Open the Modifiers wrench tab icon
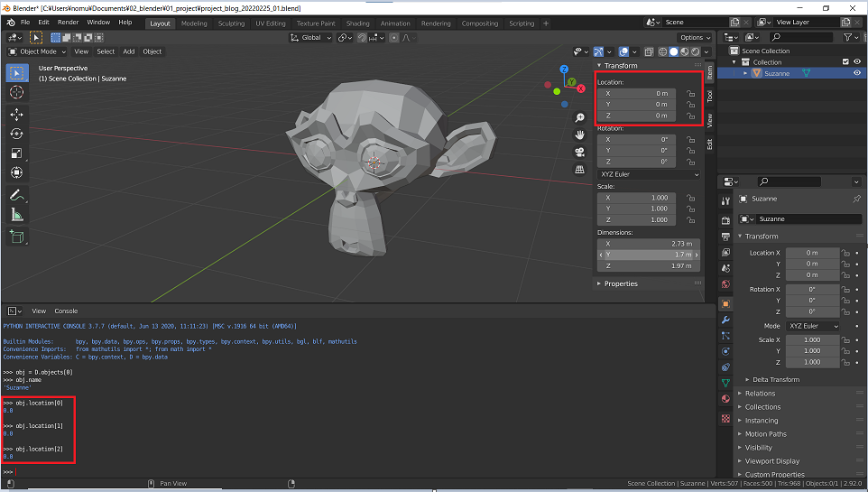This screenshot has height=492, width=868. (725, 320)
